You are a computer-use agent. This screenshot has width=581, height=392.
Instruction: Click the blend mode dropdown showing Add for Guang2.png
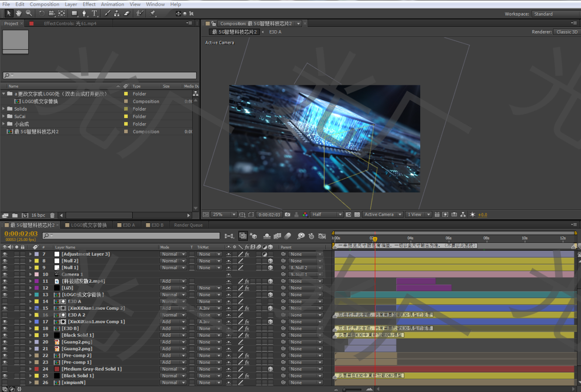click(x=173, y=341)
